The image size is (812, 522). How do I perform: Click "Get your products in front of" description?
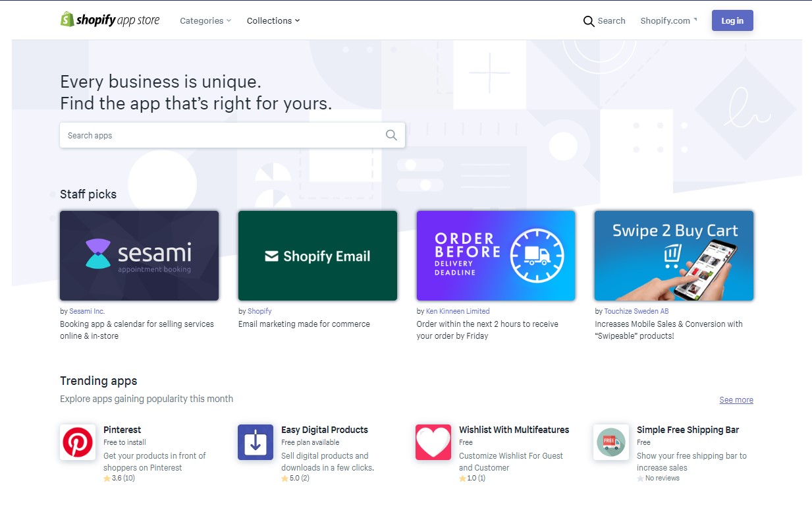(155, 462)
